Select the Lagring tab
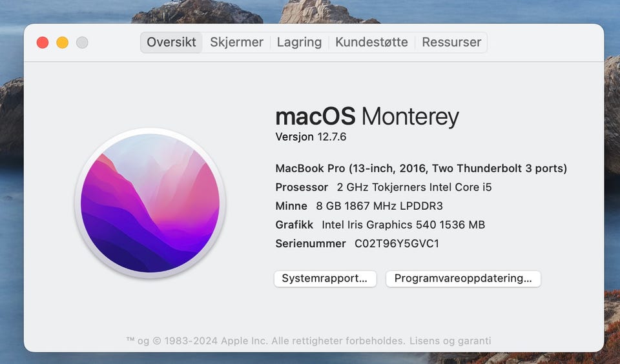This screenshot has width=620, height=364. click(299, 43)
